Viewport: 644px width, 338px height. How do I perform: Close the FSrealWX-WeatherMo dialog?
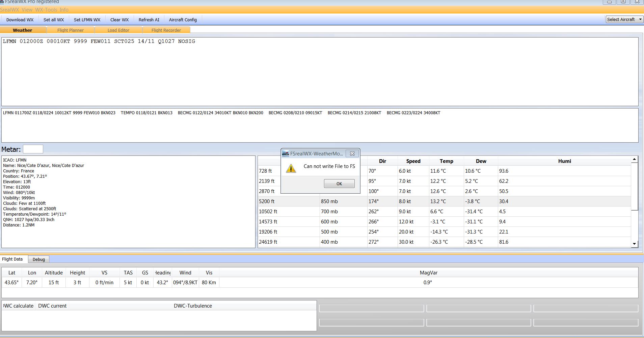point(352,153)
